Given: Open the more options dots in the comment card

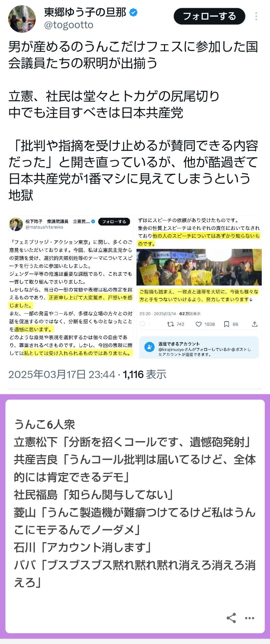Looking at the screenshot, I should point(249,618).
